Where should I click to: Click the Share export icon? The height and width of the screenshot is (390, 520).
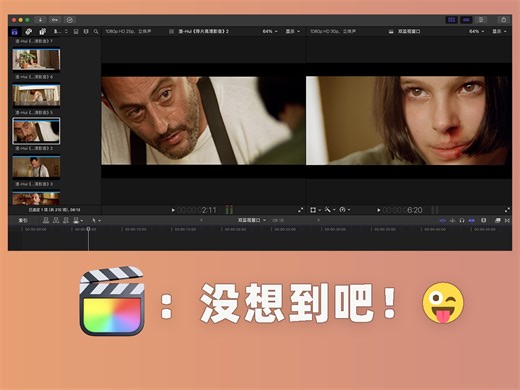(504, 20)
